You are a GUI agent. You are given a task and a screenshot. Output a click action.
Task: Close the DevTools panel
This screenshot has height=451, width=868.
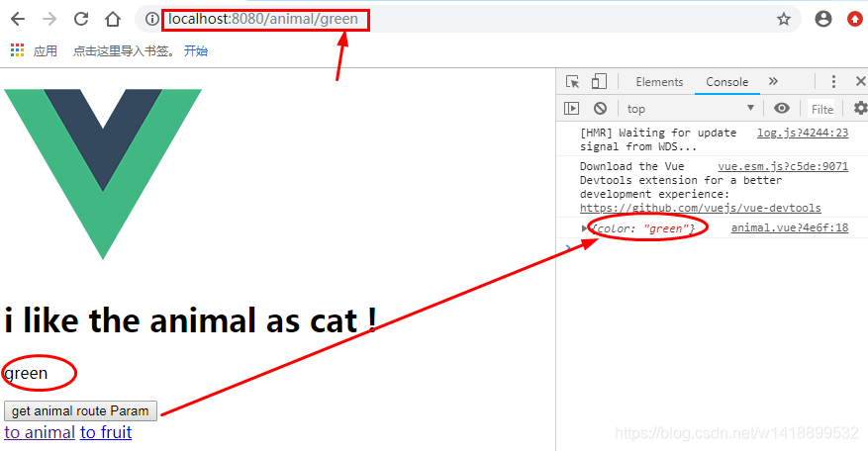[x=860, y=82]
